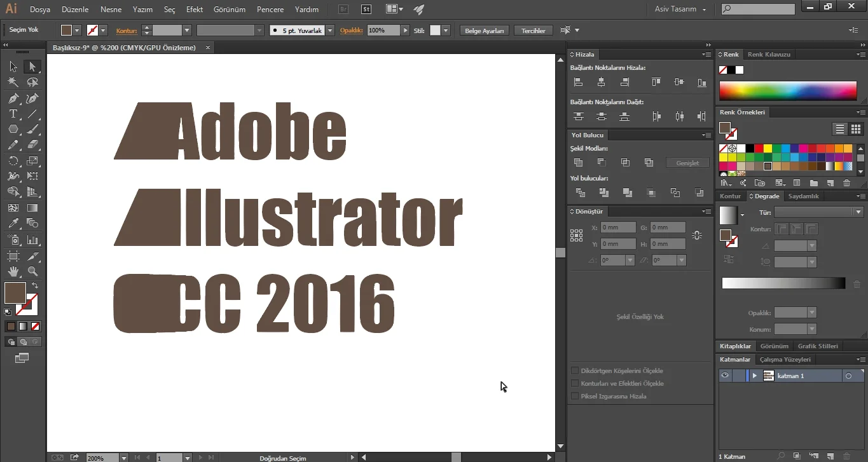Image resolution: width=868 pixels, height=462 pixels.
Task: Select the Paintbrush tool
Action: (32, 129)
